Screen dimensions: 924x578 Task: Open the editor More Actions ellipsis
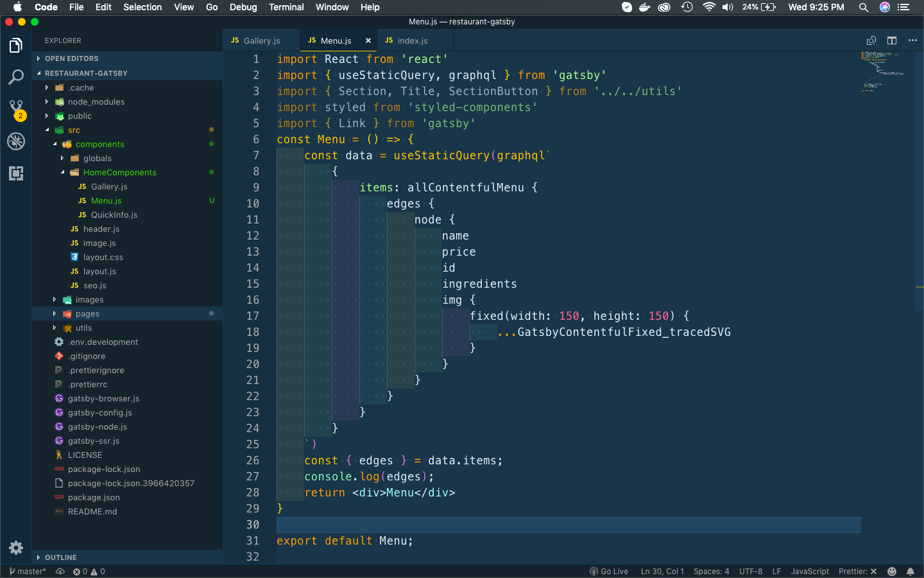[x=912, y=40]
